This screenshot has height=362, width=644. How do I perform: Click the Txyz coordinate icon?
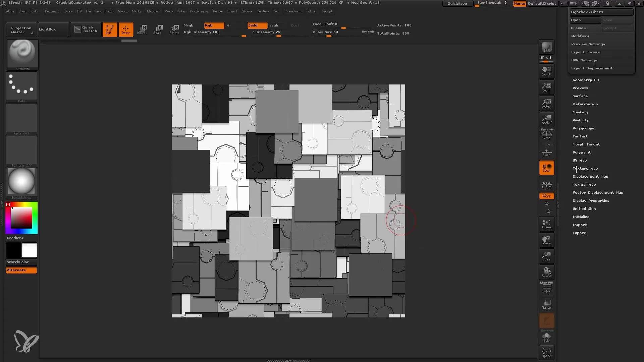(x=546, y=196)
